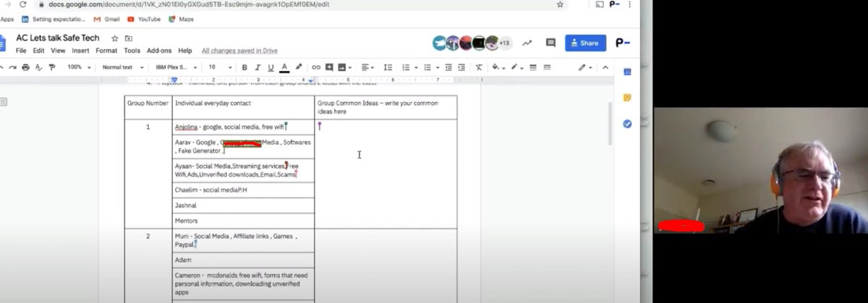Open the Insert menu
868x303 pixels.
[x=80, y=51]
